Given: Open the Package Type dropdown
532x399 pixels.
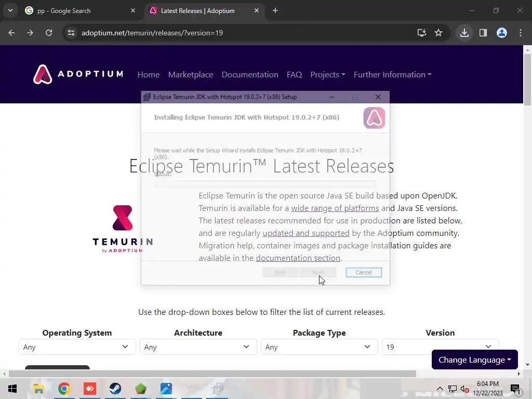Looking at the screenshot, I should coord(320,347).
